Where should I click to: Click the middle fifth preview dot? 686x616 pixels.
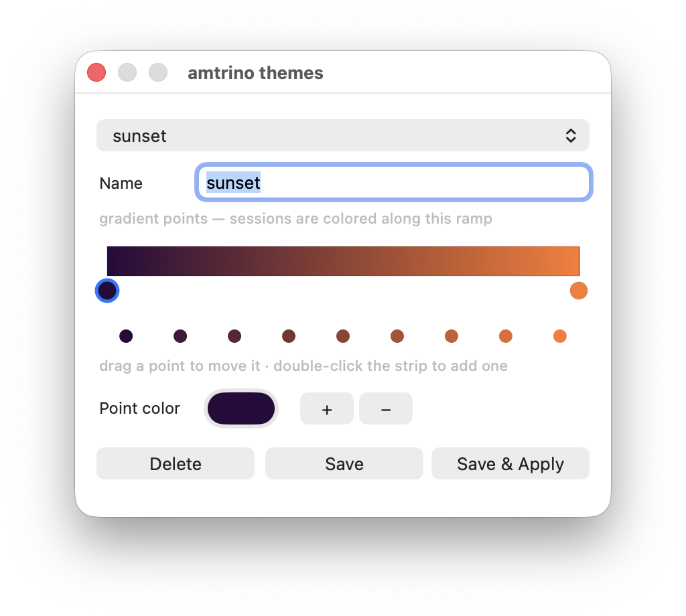343,336
